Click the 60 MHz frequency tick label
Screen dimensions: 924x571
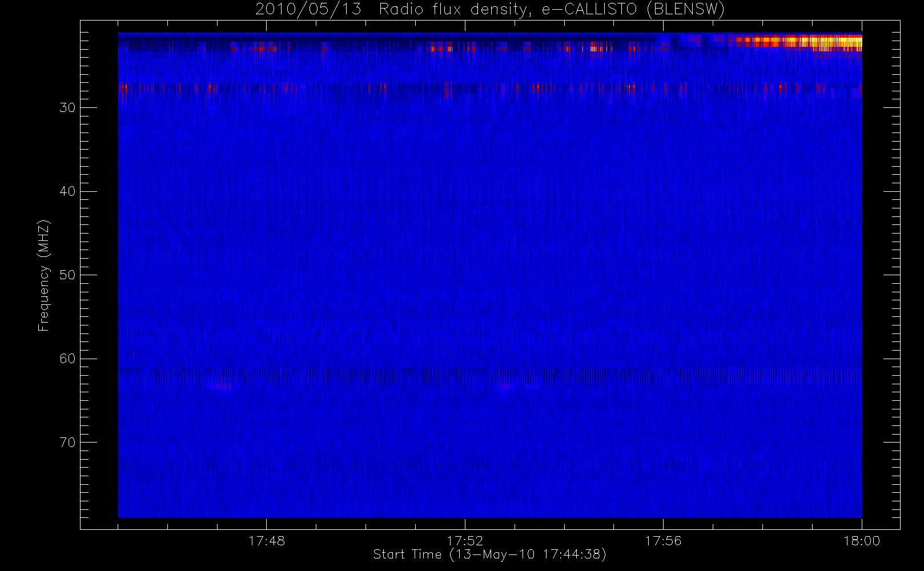67,359
